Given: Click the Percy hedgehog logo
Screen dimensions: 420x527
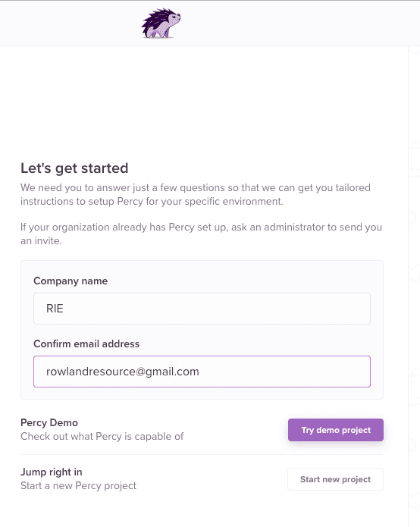Looking at the screenshot, I should [x=161, y=24].
